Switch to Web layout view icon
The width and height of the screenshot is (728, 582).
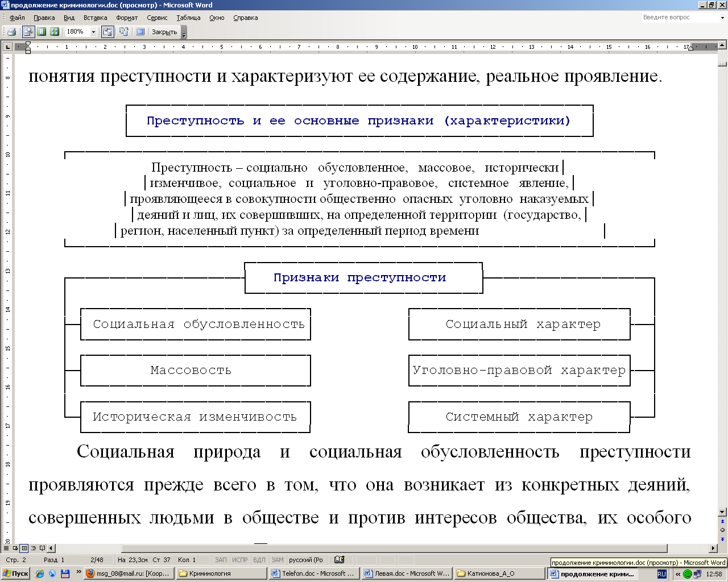[15, 548]
